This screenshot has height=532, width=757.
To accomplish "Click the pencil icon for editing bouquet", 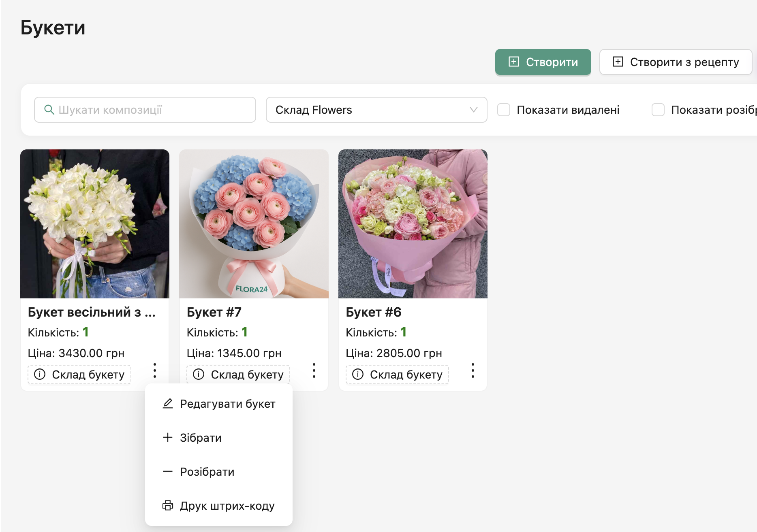I will pyautogui.click(x=168, y=404).
